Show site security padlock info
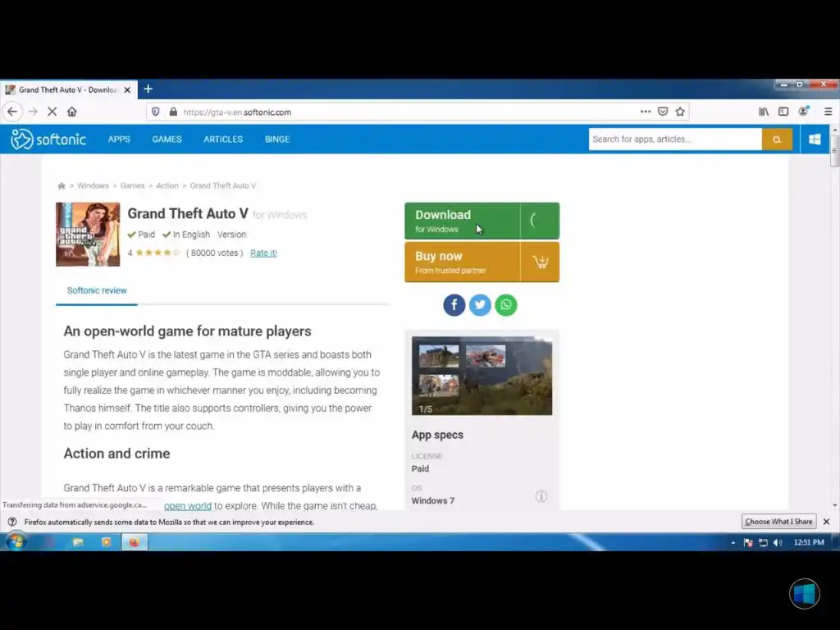The image size is (840, 630). (x=173, y=112)
